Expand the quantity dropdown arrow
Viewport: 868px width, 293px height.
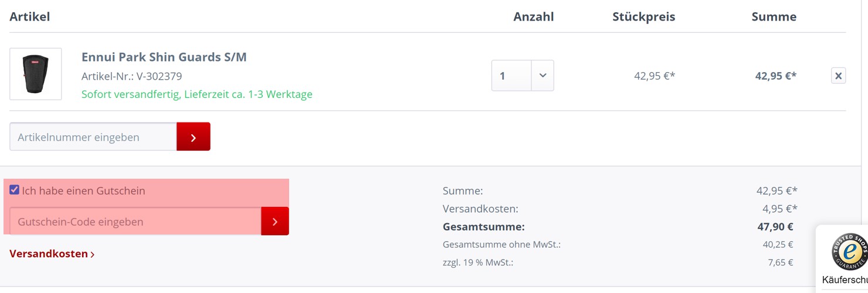tap(542, 76)
